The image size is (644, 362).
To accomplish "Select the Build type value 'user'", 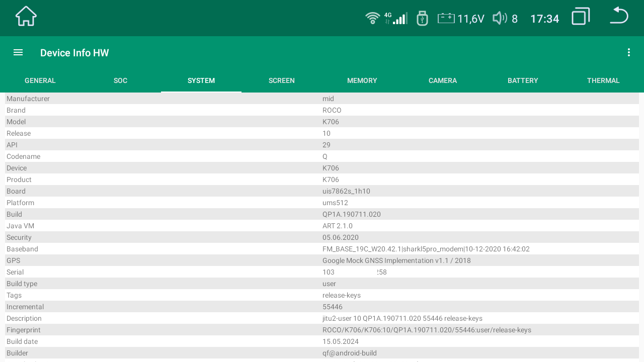I will [329, 284].
